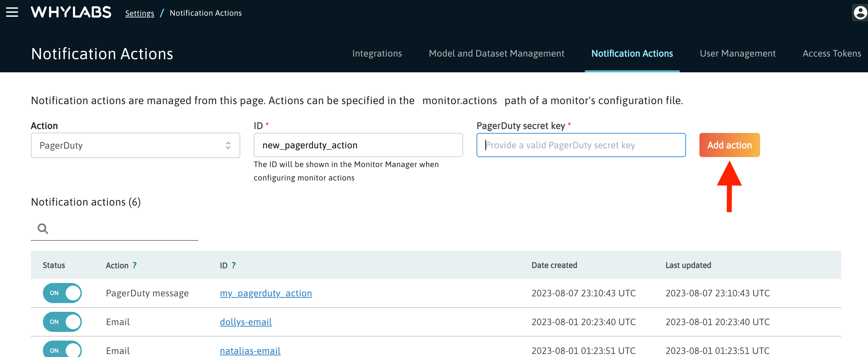Click the WHYLABS logo

click(x=71, y=12)
